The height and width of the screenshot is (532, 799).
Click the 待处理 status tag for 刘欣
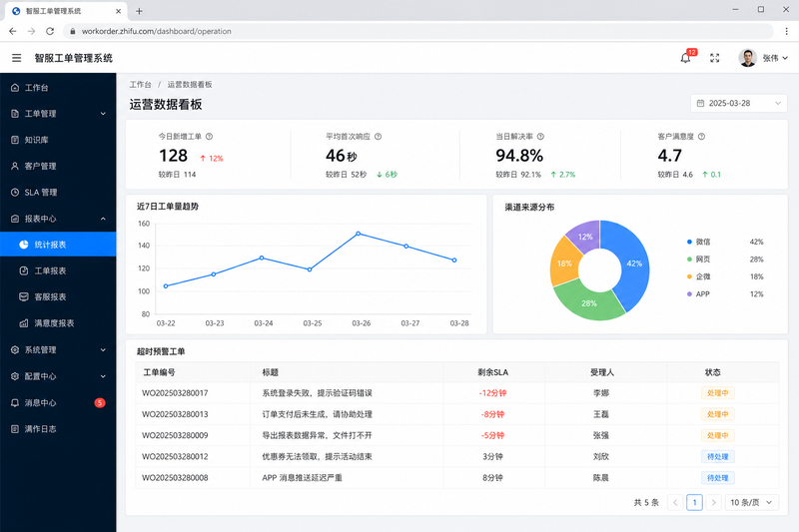[x=717, y=457]
